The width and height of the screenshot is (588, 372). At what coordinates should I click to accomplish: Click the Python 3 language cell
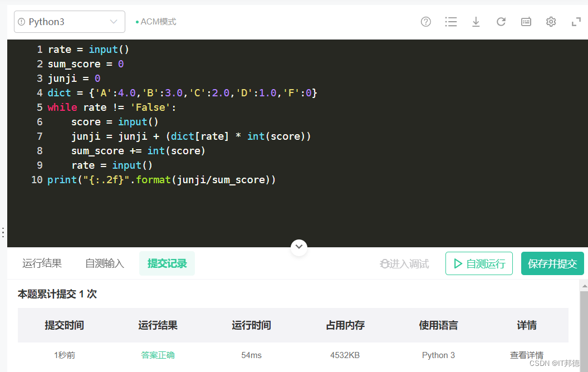point(438,355)
